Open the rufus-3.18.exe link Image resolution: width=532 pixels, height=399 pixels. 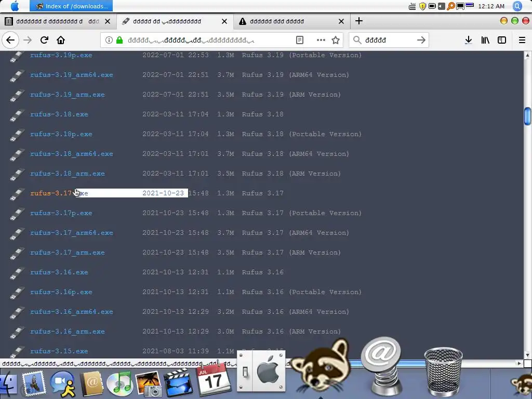[59, 114]
